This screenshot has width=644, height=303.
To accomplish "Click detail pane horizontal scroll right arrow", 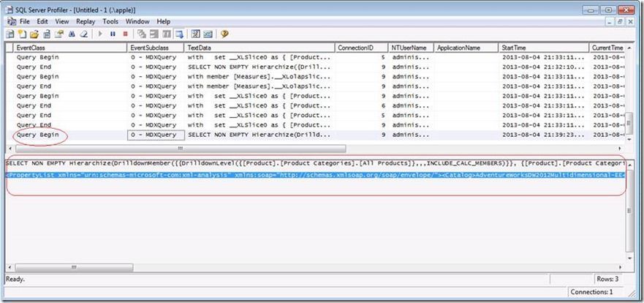I will coord(619,267).
